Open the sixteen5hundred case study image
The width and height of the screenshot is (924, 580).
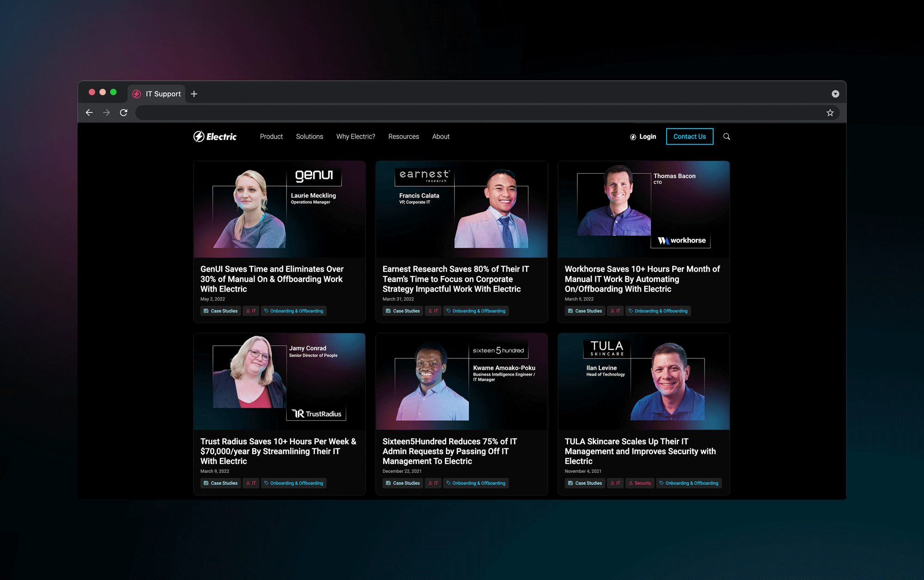pyautogui.click(x=462, y=381)
